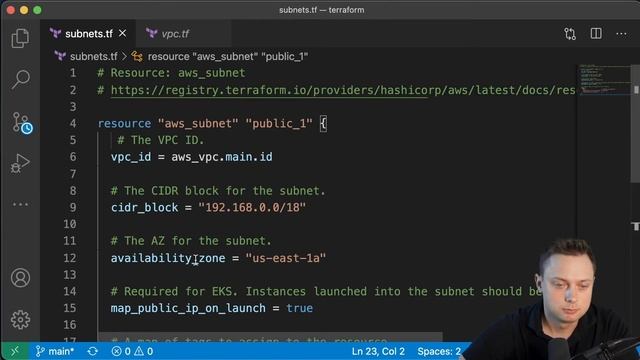Click the "us-east-1a" string value
This screenshot has height=360, width=640.
286,258
